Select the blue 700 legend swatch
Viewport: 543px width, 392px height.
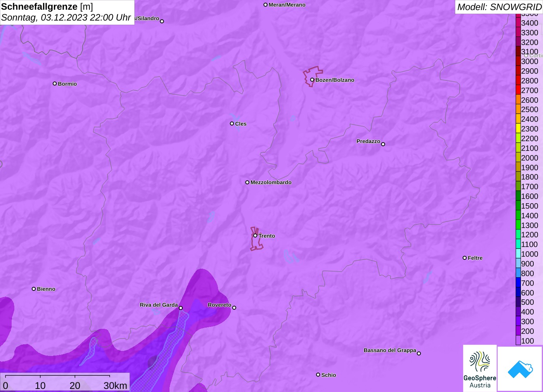pos(518,283)
